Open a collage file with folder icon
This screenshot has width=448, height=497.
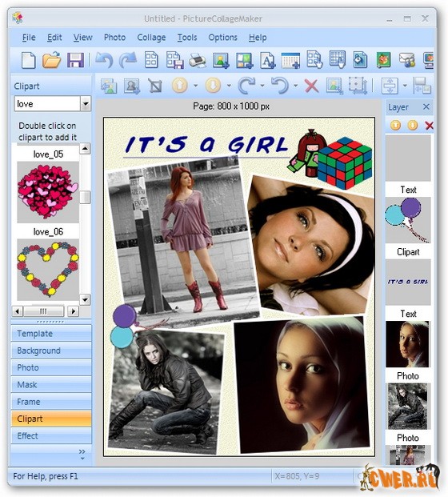[52, 60]
